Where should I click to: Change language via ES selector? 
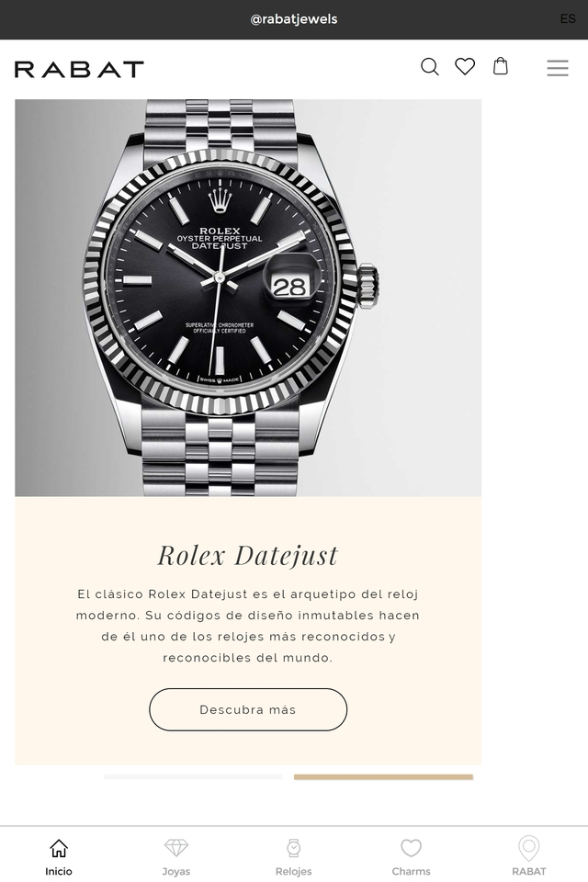[568, 18]
